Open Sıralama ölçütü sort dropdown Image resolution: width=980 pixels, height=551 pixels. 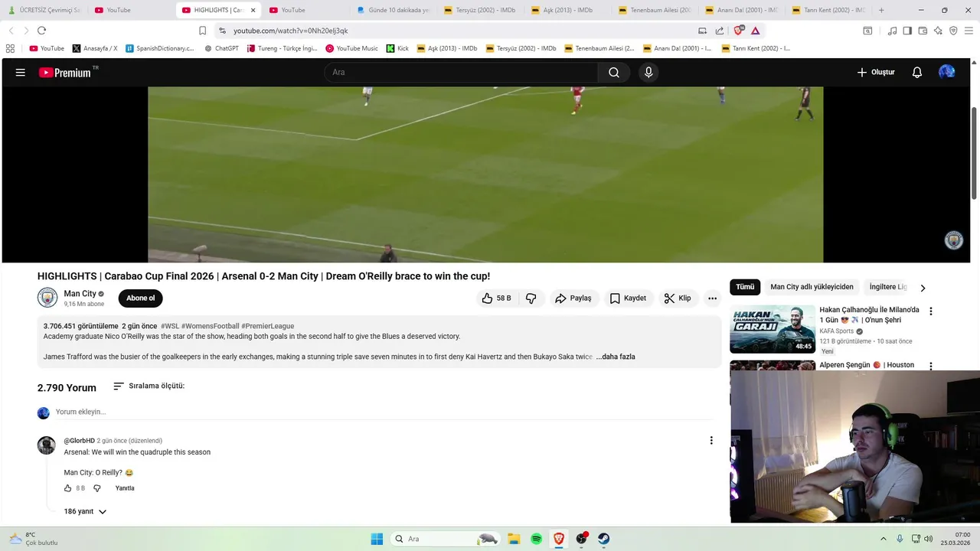pos(149,386)
